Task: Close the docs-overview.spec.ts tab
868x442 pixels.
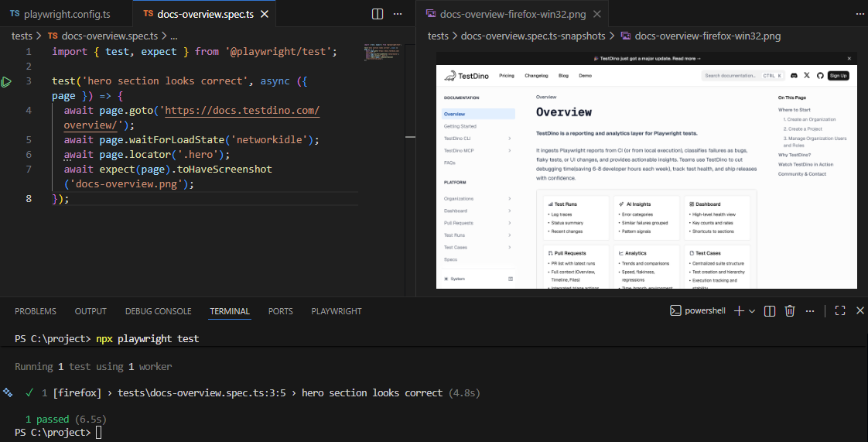Action: [x=265, y=14]
